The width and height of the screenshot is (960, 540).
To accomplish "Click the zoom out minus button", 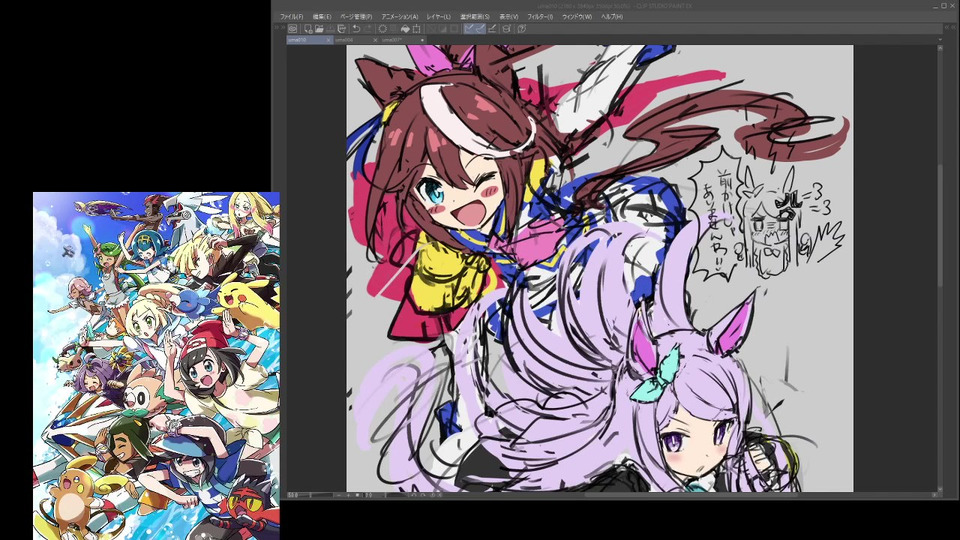I will 339,495.
